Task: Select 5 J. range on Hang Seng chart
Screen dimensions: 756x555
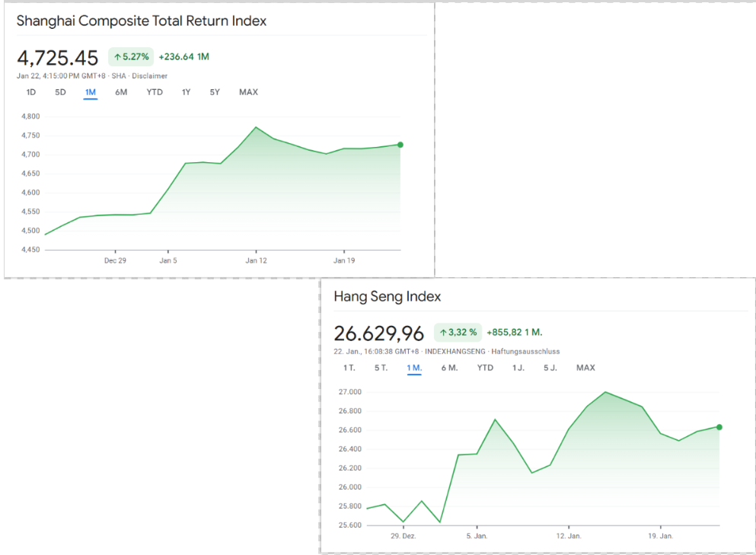Action: (x=550, y=368)
